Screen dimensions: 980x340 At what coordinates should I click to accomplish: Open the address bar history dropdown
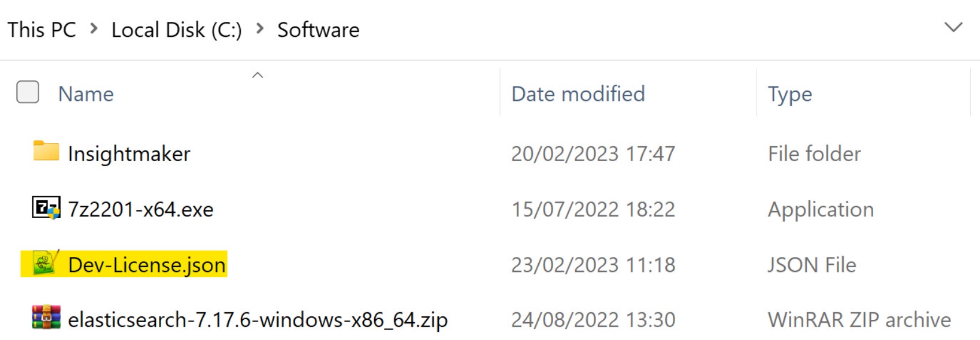point(953,27)
